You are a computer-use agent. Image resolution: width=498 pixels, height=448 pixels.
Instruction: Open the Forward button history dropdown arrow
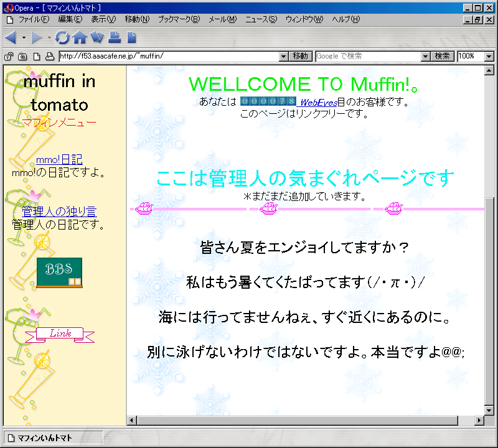(49, 37)
